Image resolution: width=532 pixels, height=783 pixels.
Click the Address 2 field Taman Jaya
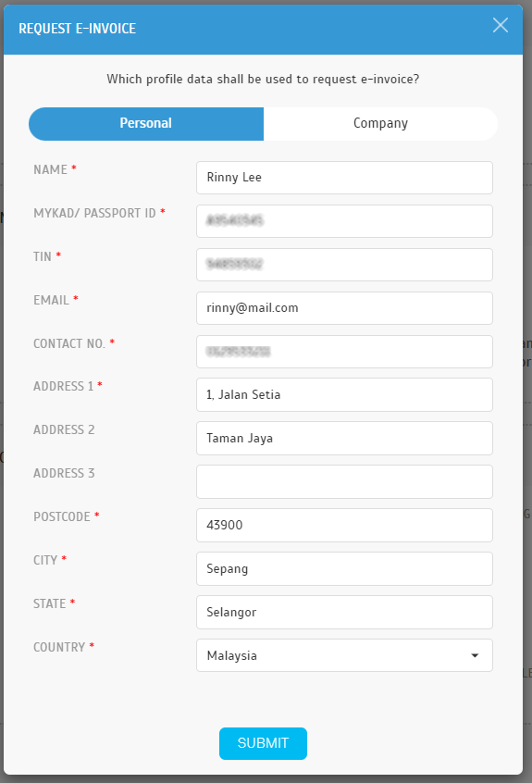click(x=344, y=438)
